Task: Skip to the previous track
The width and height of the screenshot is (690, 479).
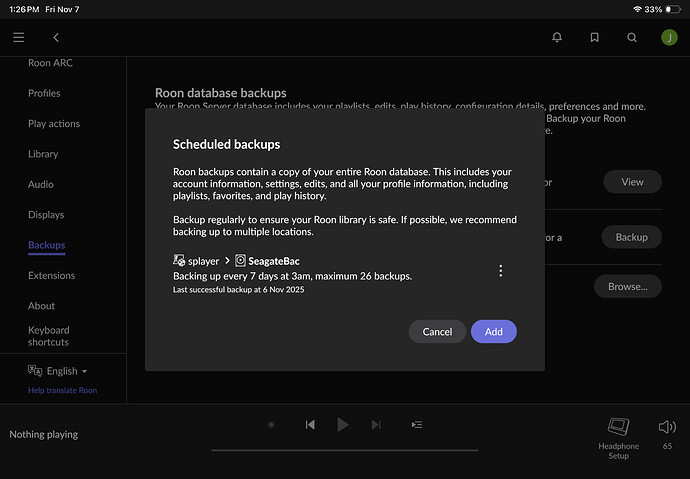Action: pos(310,425)
